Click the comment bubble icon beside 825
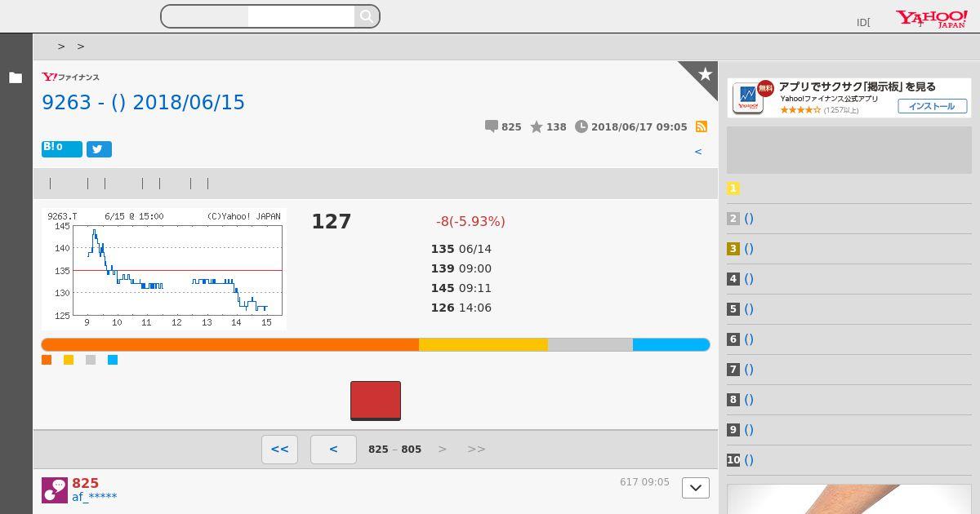Screen dimensions: 980x514 point(492,126)
